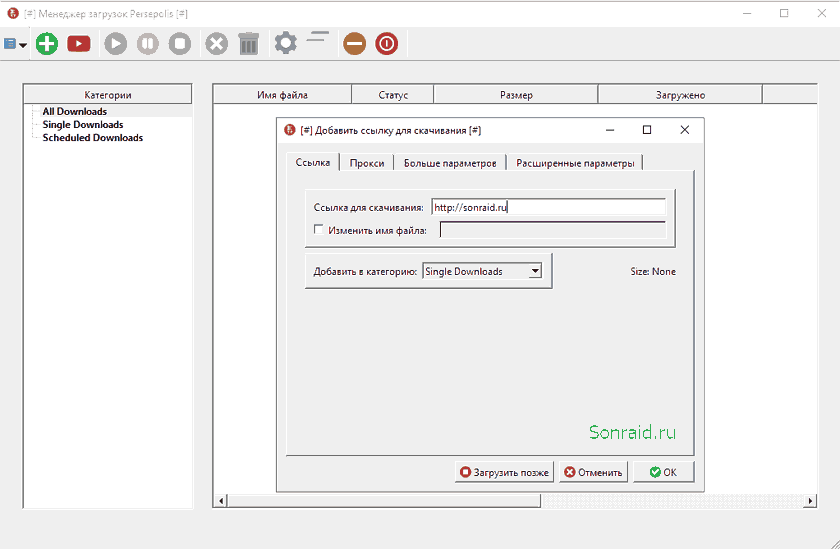Click the gray pause download icon
This screenshot has width=840, height=549.
(x=148, y=43)
